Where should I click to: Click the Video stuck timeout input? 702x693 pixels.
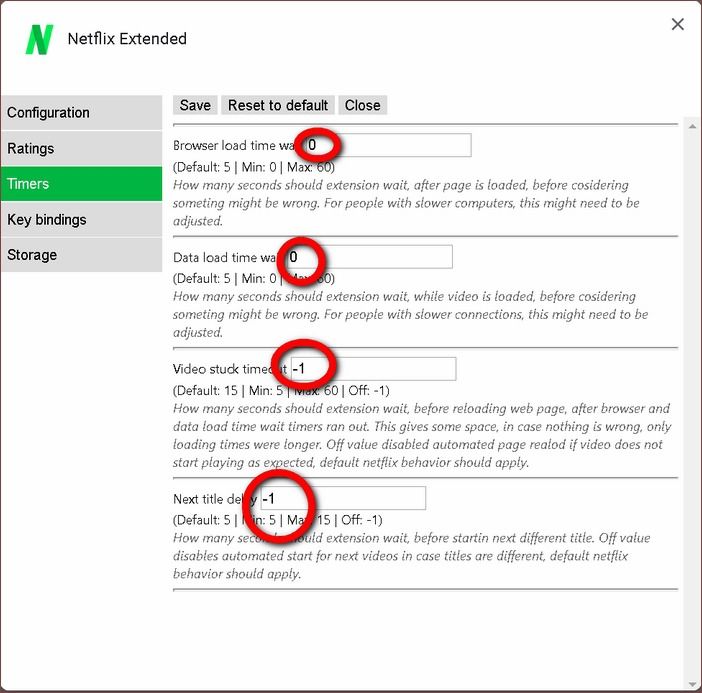tap(373, 368)
